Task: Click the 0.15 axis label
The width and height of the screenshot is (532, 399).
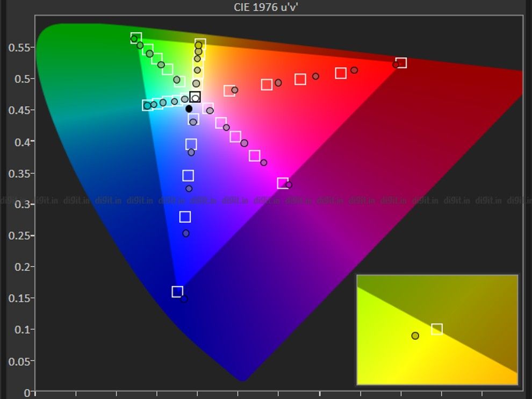Action: (x=20, y=298)
